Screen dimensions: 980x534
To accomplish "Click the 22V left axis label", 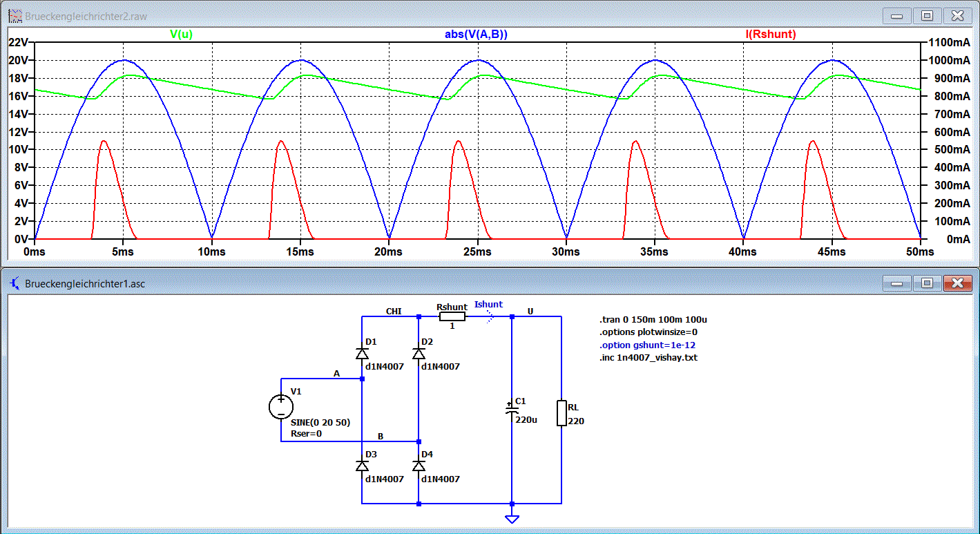I will point(18,43).
